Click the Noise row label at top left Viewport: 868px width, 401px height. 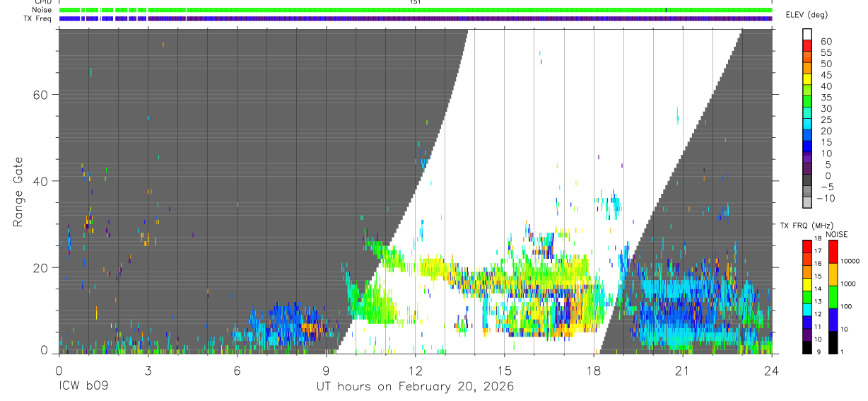tap(42, 10)
